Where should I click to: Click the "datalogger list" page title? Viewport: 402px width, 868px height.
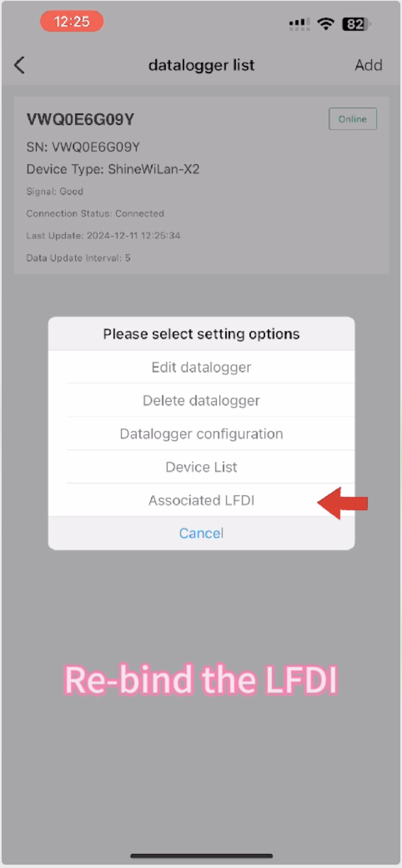tap(201, 65)
